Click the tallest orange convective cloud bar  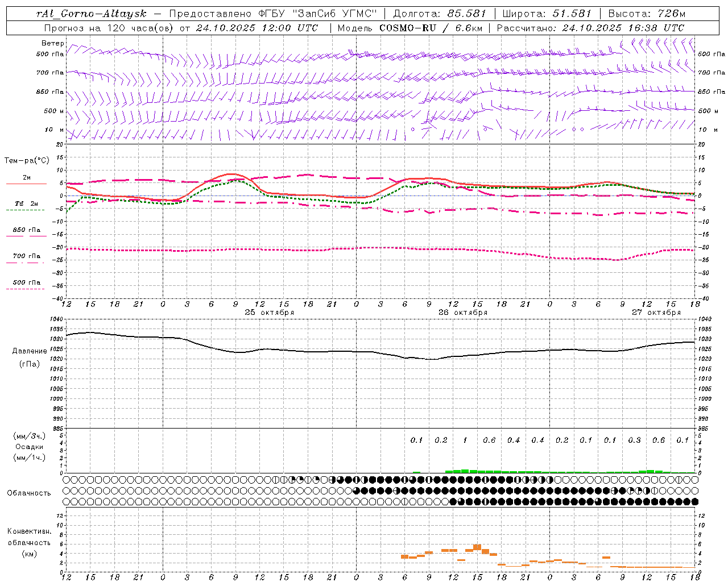click(477, 547)
